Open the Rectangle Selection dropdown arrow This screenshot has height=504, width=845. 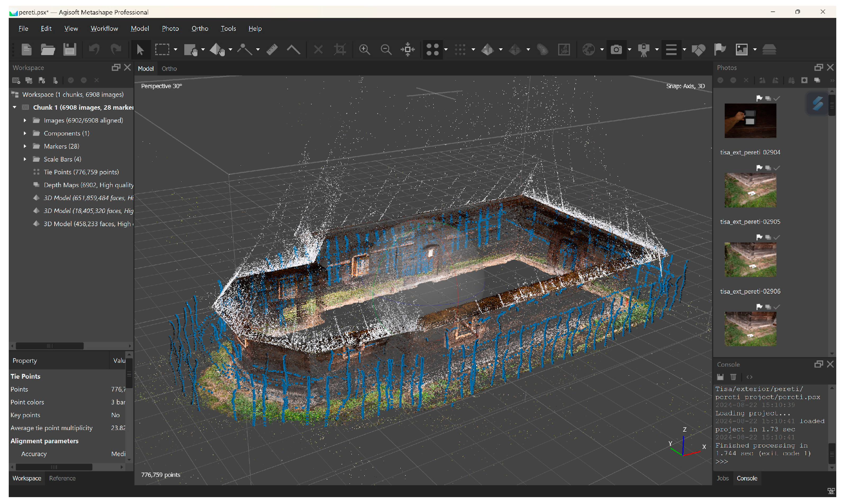(x=175, y=49)
